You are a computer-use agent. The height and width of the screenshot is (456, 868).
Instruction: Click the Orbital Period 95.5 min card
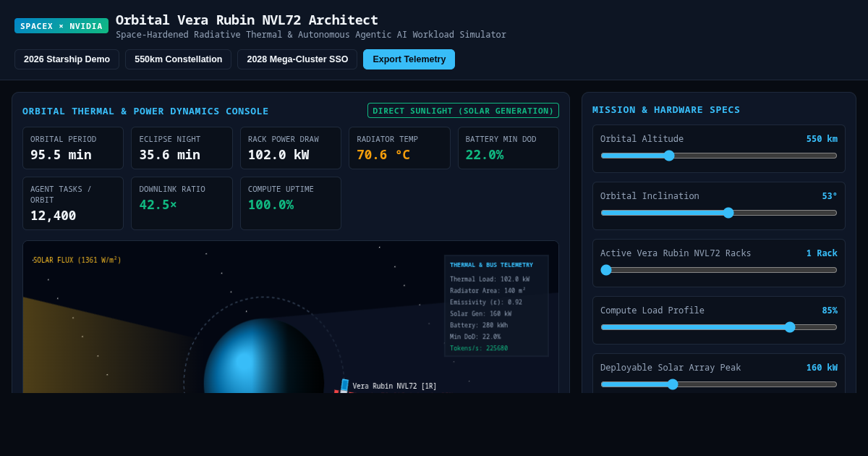point(73,148)
